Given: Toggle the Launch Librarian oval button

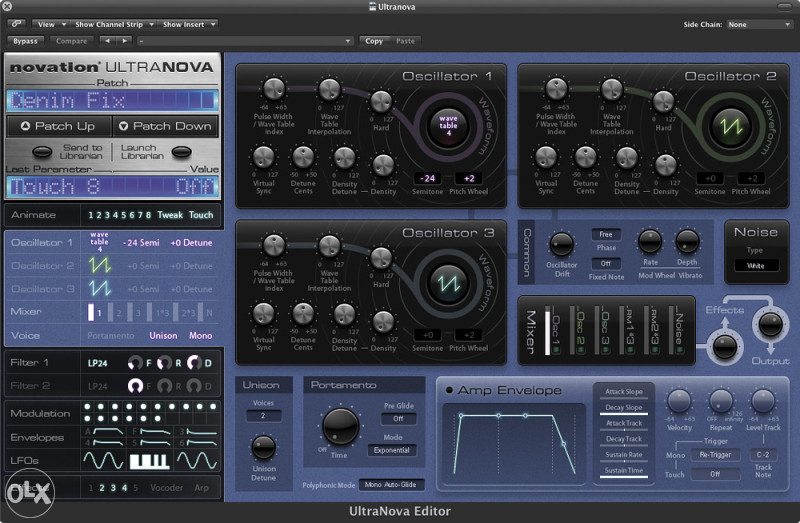Looking at the screenshot, I should coord(182,152).
